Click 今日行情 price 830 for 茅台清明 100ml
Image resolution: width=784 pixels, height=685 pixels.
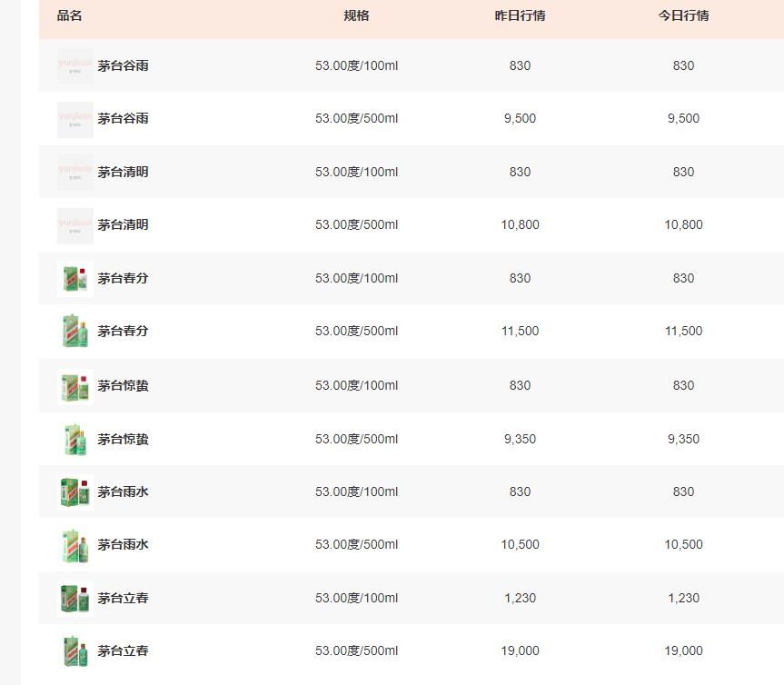683,172
